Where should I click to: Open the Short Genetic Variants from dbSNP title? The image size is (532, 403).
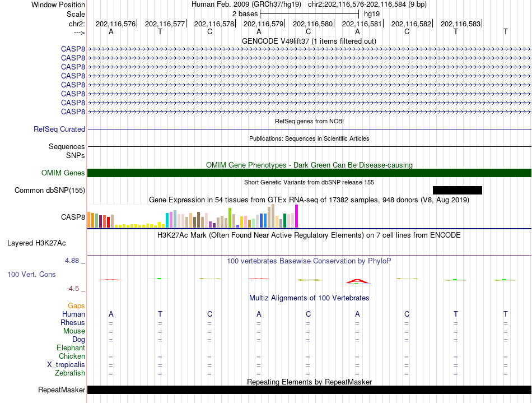(x=309, y=182)
